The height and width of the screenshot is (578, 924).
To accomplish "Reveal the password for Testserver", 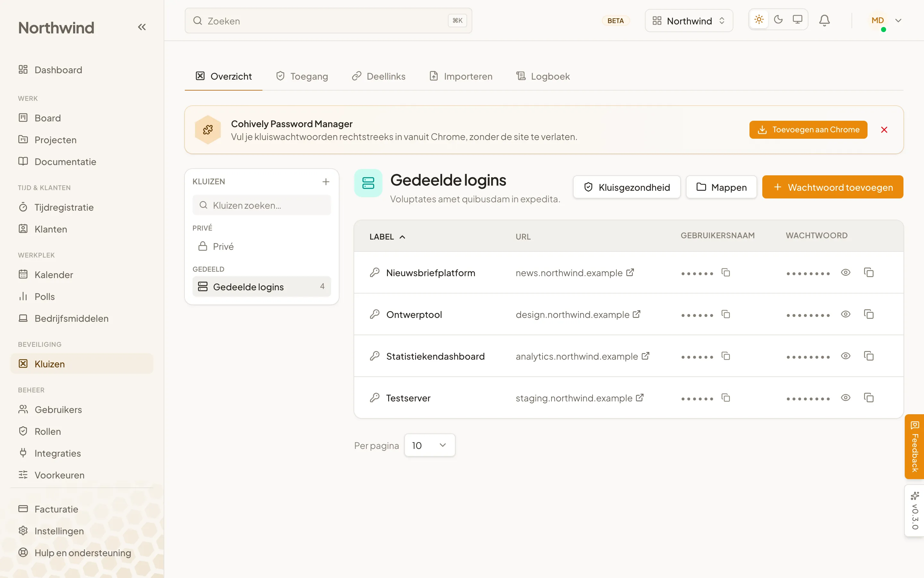I will tap(845, 398).
